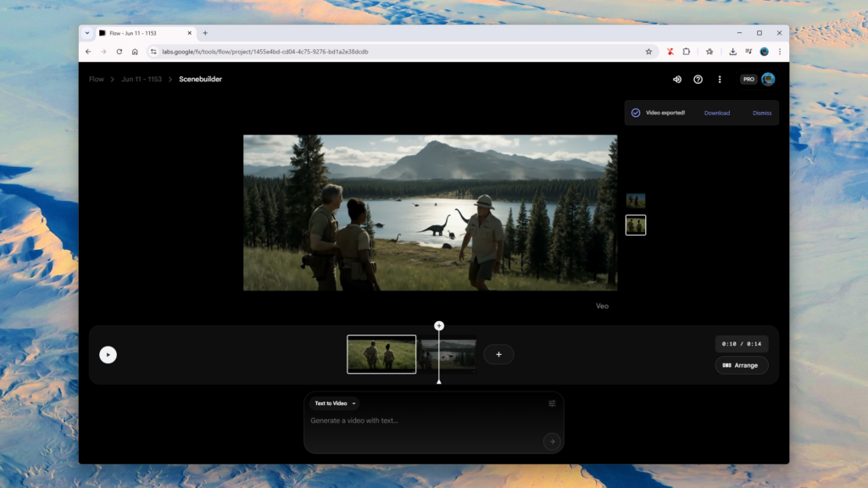The height and width of the screenshot is (488, 868).
Task: Open the Flow account avatar
Action: pyautogui.click(x=768, y=79)
